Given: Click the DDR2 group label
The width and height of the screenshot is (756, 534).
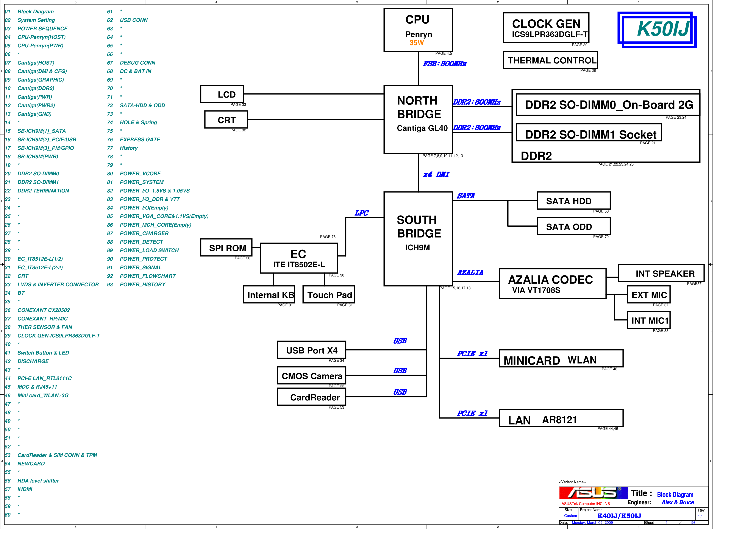Looking at the screenshot, I should tap(536, 156).
